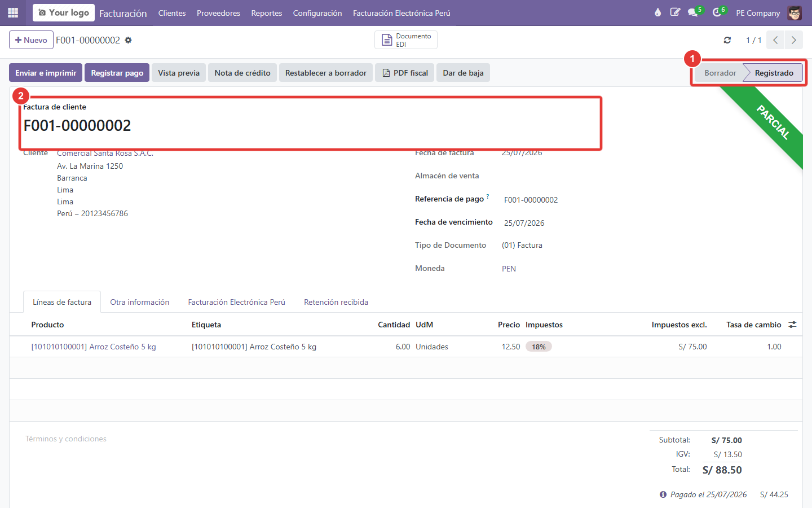Open the apps grid menu icon
Screen dimensions: 812x508
point(13,12)
